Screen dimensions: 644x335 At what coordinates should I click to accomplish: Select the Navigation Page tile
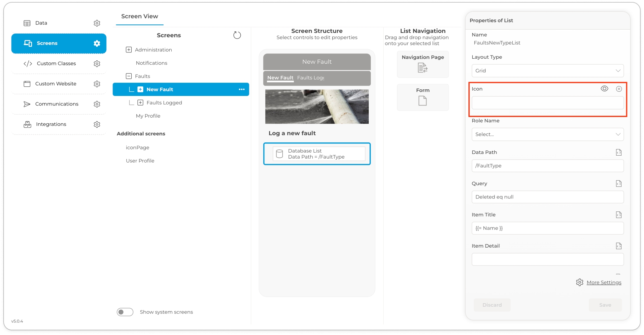423,64
